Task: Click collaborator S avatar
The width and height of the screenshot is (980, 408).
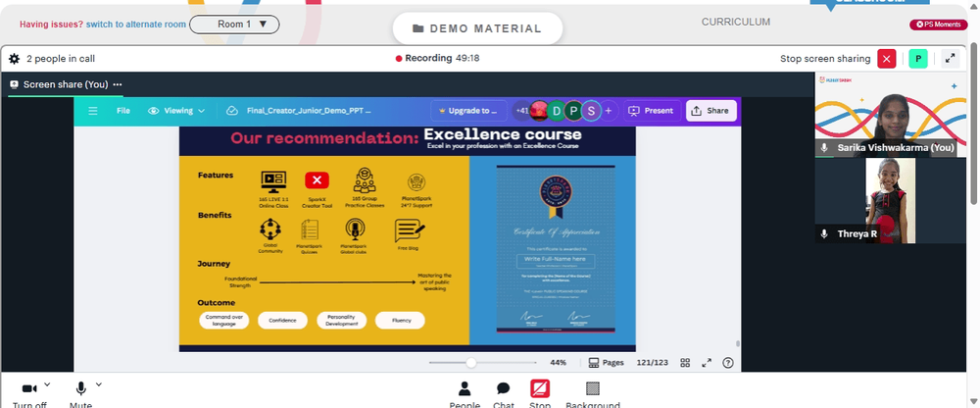Action: [x=591, y=112]
